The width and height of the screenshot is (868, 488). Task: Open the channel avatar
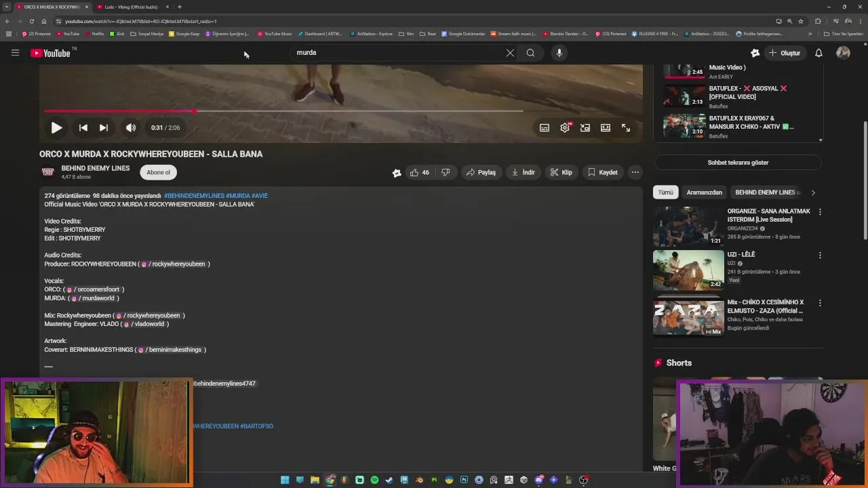point(48,172)
